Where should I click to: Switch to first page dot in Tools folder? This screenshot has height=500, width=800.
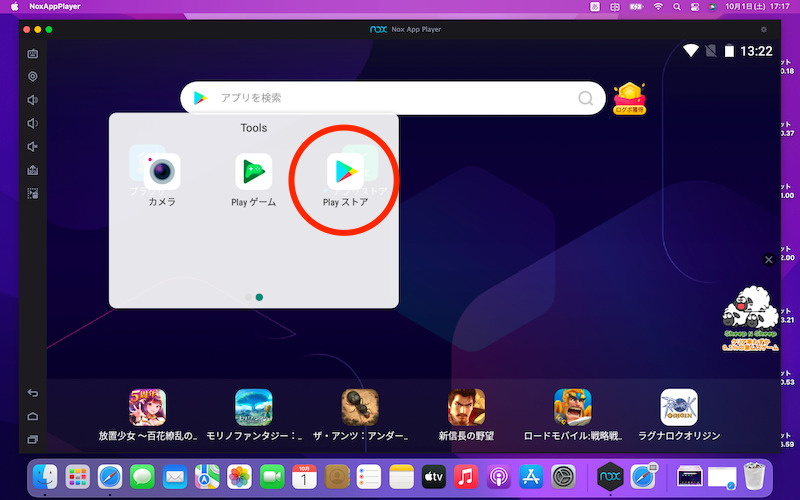pos(248,297)
